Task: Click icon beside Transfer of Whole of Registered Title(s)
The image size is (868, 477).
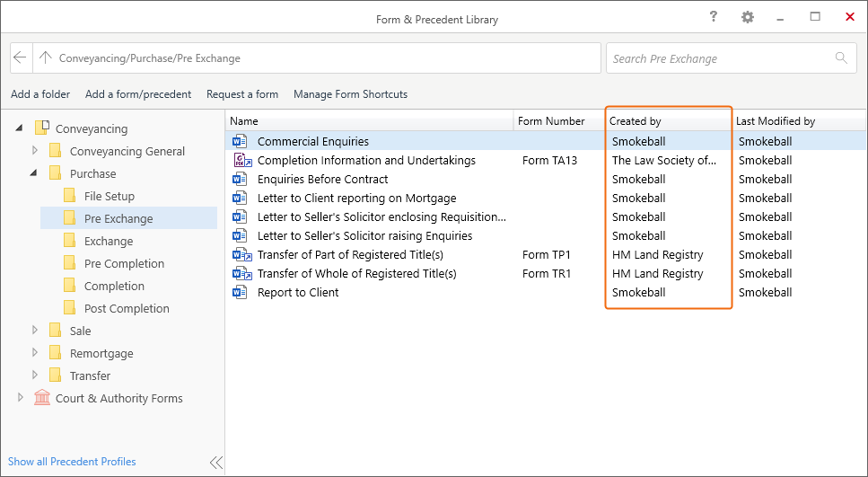Action: pyautogui.click(x=242, y=273)
